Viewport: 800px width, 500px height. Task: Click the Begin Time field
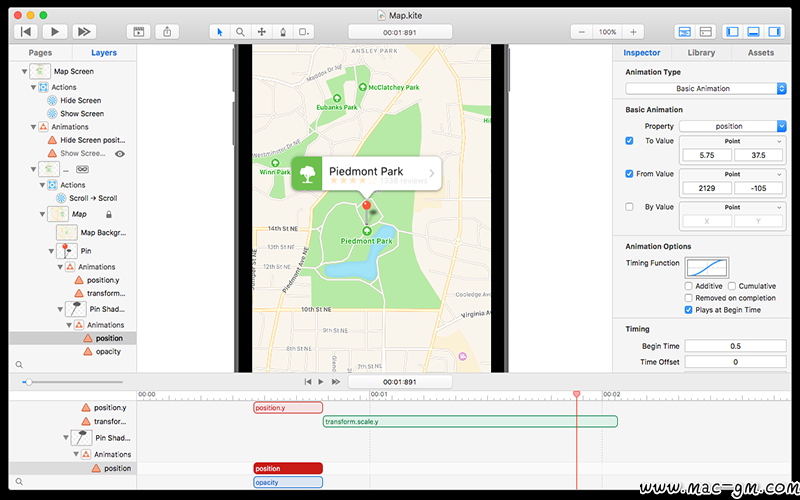coord(735,346)
